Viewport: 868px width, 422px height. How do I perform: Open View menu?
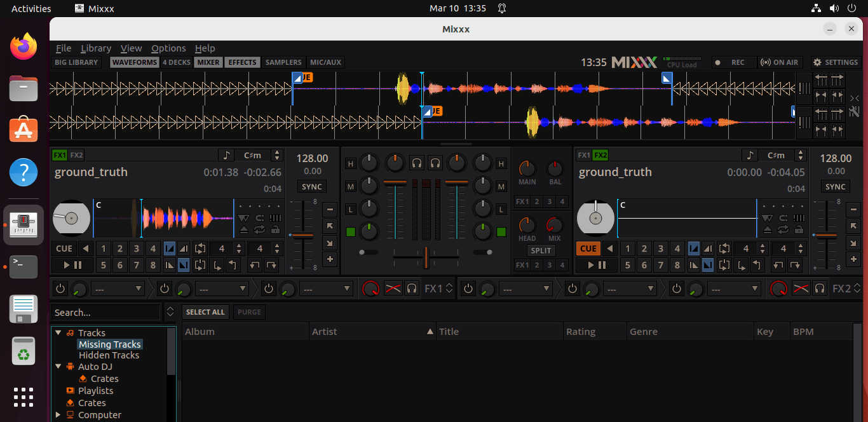(132, 48)
